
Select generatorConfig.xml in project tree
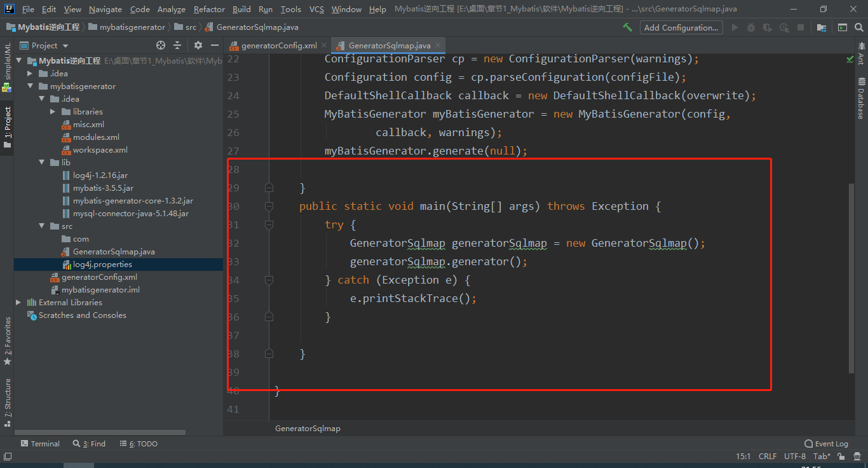coord(99,277)
